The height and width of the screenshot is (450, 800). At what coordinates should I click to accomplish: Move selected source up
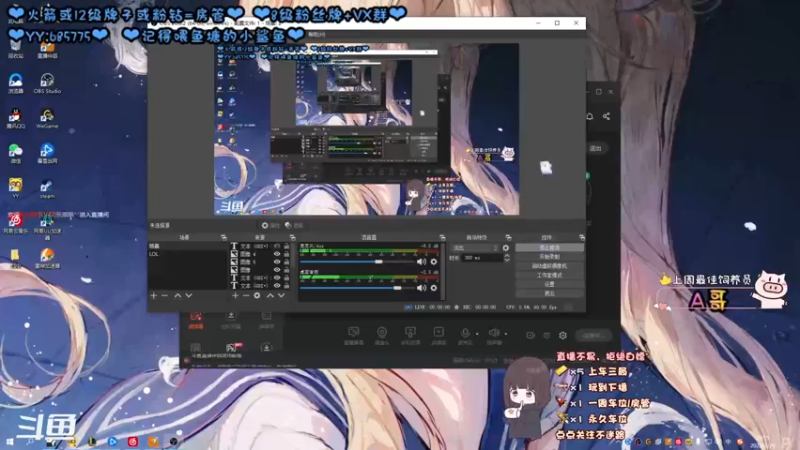point(270,295)
